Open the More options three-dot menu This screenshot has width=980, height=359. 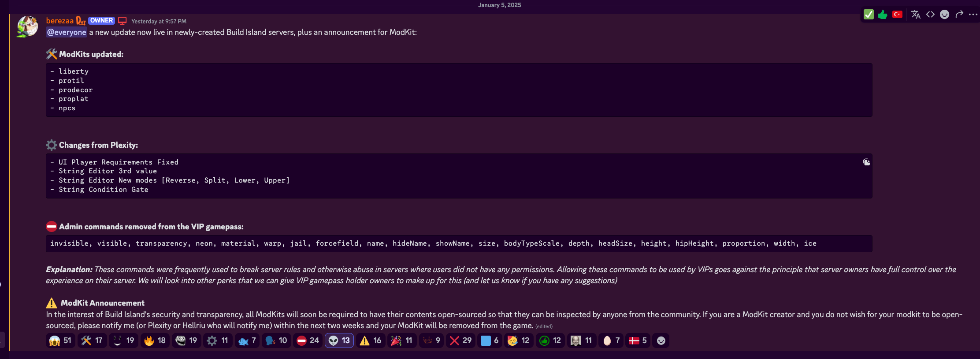[973, 15]
